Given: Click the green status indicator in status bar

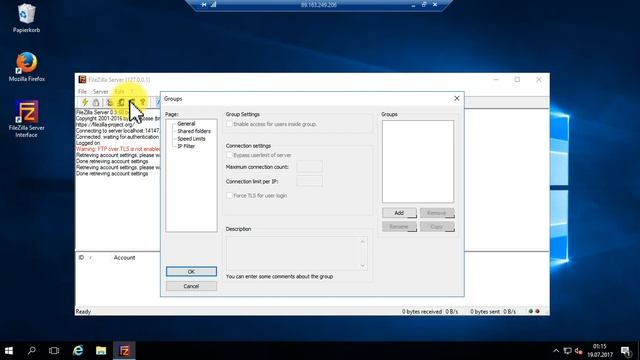Looking at the screenshot, I should click(x=531, y=311).
